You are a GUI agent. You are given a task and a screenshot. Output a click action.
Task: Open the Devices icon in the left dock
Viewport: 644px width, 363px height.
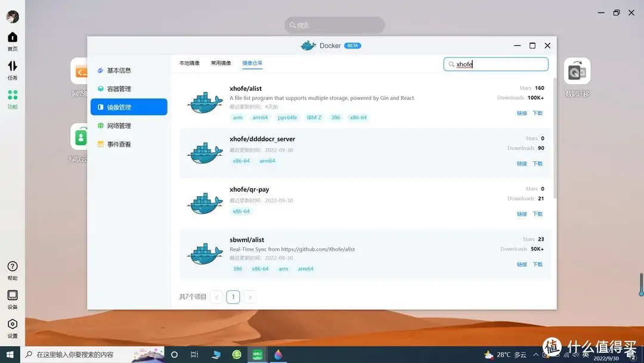[12, 296]
